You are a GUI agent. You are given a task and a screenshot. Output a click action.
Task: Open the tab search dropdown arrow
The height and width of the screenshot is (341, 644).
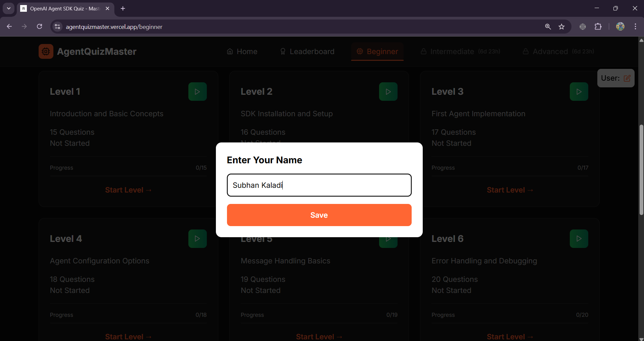(9, 8)
